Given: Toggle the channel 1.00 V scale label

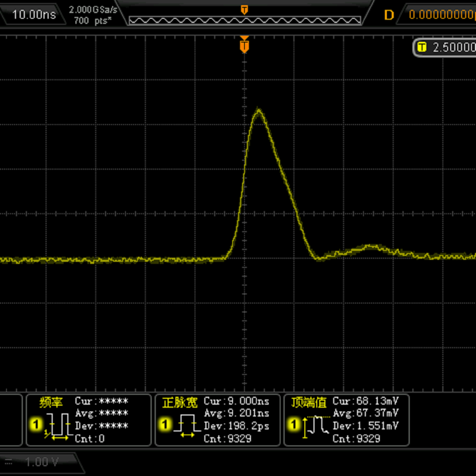Looking at the screenshot, I should point(42,462).
